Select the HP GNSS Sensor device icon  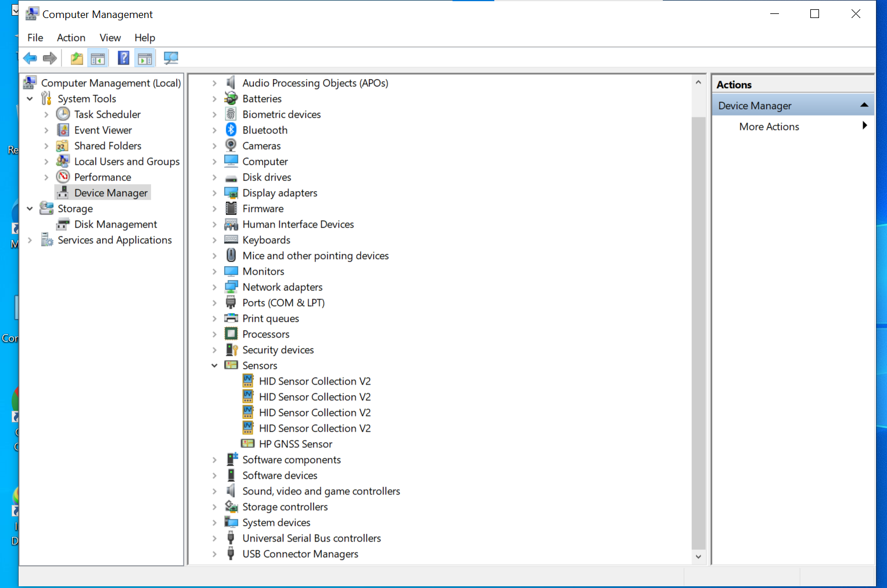pos(248,443)
